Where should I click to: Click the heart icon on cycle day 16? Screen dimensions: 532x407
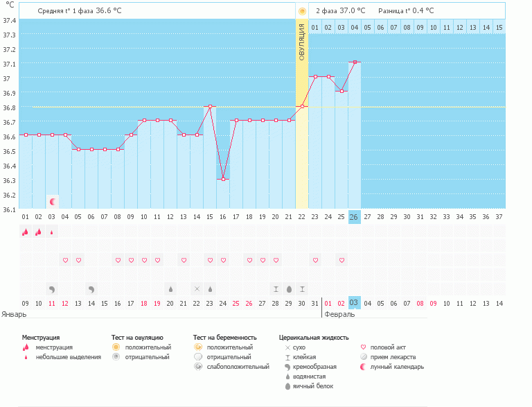coord(223,260)
